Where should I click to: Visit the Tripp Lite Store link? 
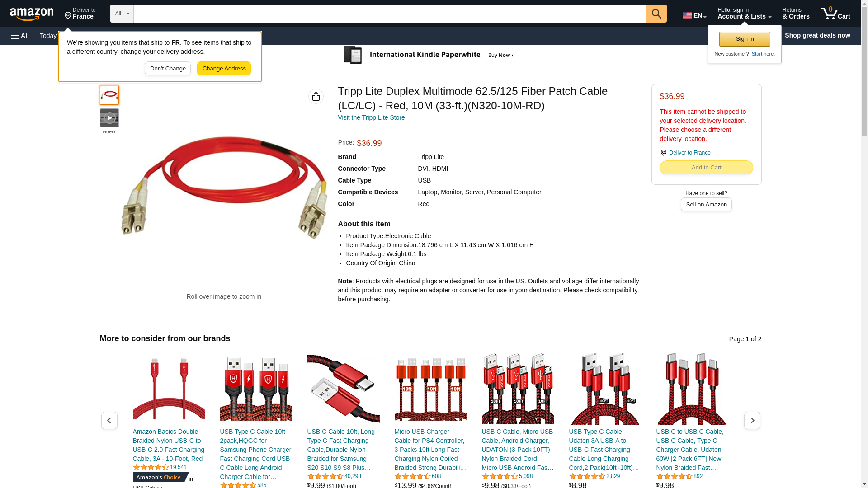click(x=371, y=117)
